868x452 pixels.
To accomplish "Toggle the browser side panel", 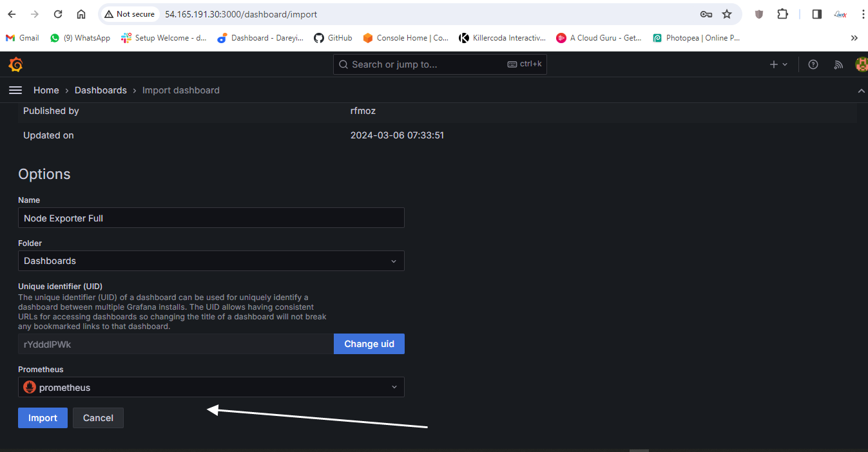I will (x=816, y=14).
